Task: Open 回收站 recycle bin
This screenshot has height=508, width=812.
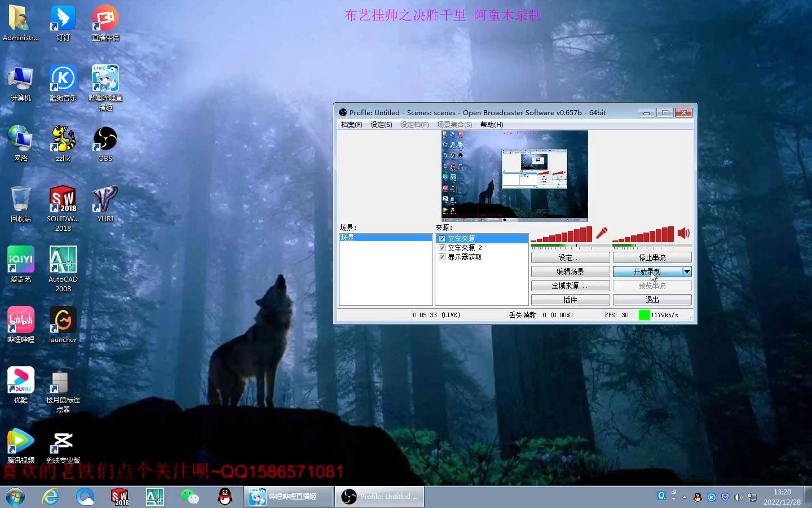Action: (21, 205)
